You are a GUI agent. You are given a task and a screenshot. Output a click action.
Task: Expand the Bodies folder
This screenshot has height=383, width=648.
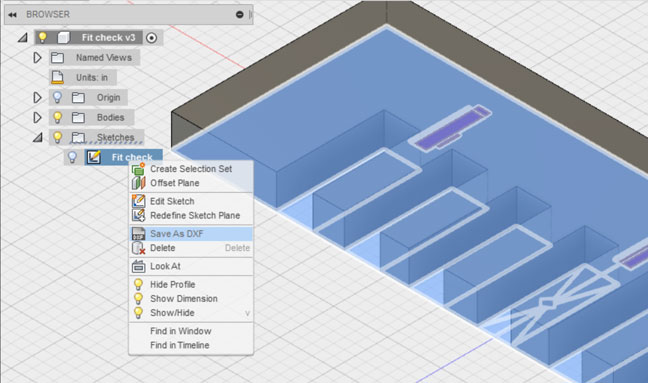(37, 117)
